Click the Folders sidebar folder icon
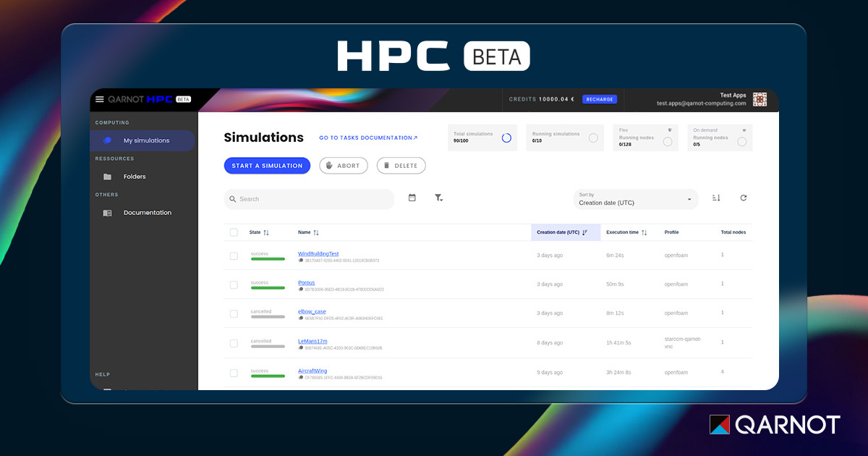 [x=107, y=177]
